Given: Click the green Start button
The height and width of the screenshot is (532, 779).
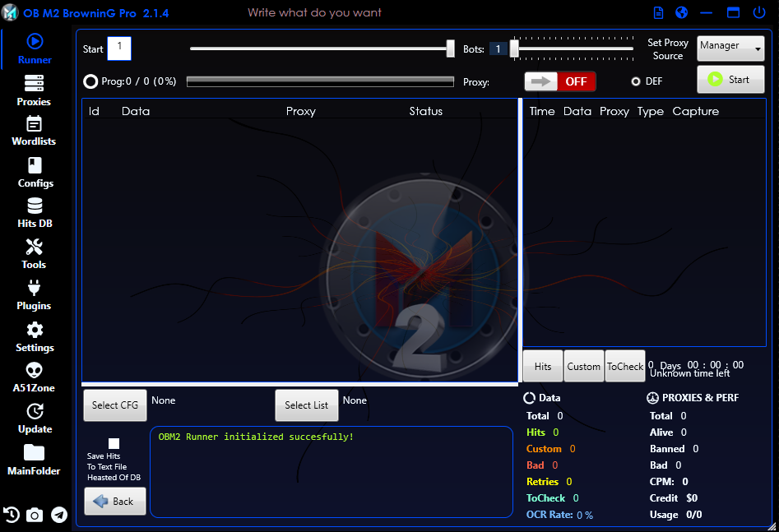Looking at the screenshot, I should tap(730, 80).
